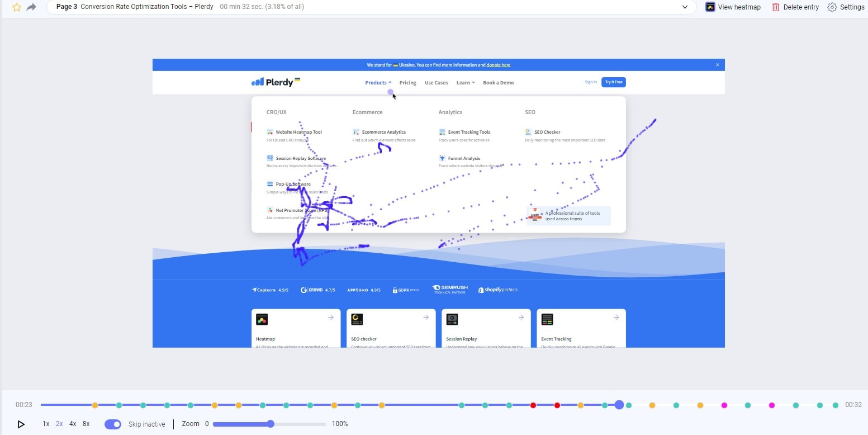Image resolution: width=868 pixels, height=435 pixels.
Task: Open Settings via its text label
Action: click(852, 7)
